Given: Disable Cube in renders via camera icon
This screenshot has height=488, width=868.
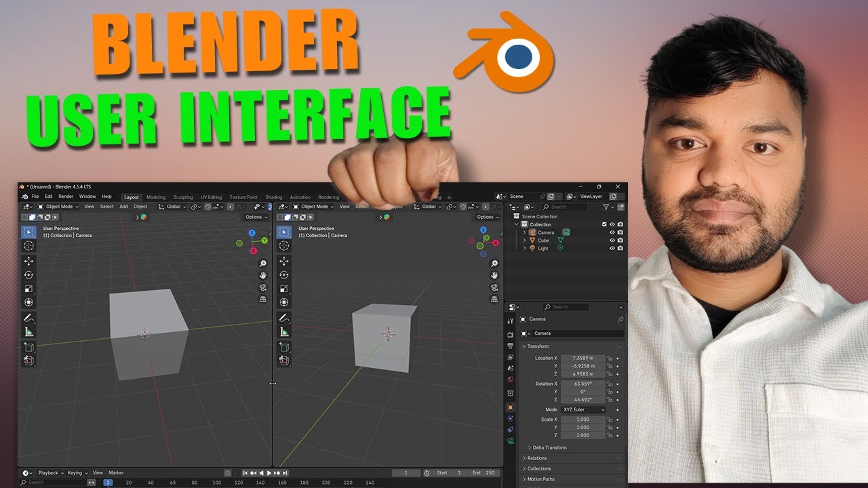Looking at the screenshot, I should [620, 241].
